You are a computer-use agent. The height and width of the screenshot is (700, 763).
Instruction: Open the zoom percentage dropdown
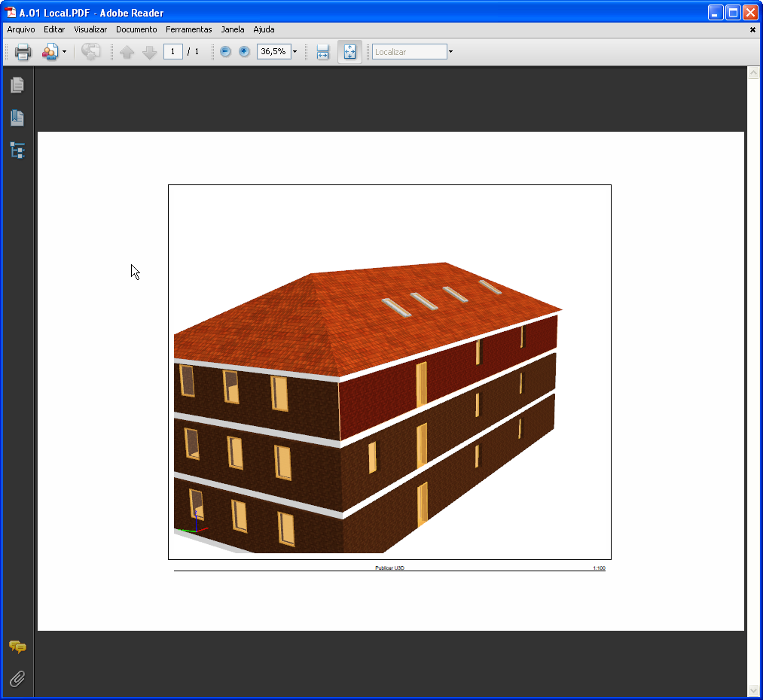tap(295, 51)
